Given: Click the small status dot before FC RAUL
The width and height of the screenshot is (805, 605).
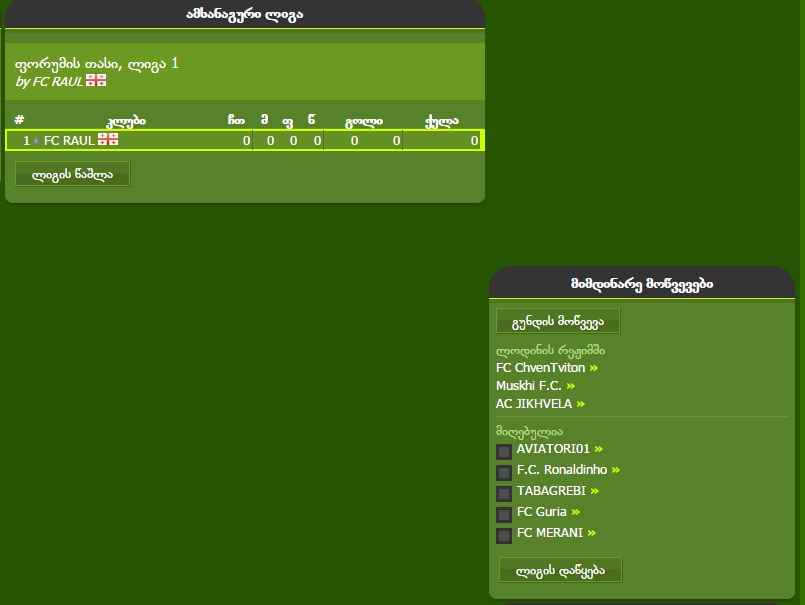Looking at the screenshot, I should coord(36,141).
